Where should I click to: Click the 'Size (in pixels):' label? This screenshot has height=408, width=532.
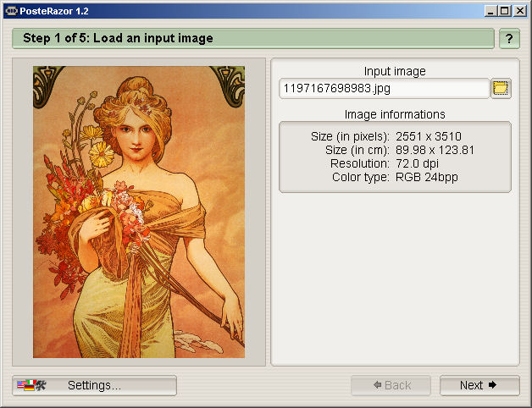(350, 136)
